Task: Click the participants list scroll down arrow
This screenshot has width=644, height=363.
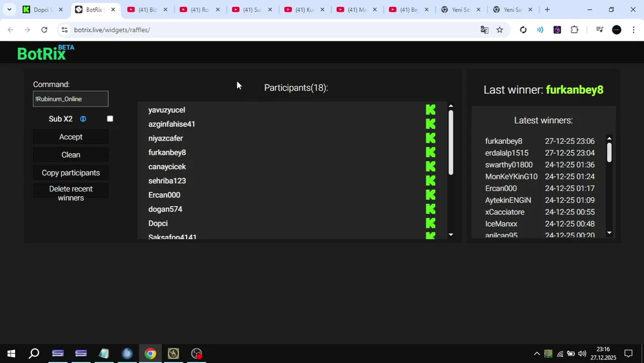Action: [451, 235]
